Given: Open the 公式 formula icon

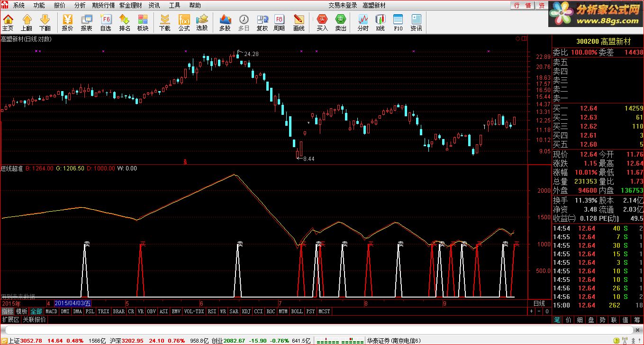Looking at the screenshot, I should pyautogui.click(x=184, y=22).
